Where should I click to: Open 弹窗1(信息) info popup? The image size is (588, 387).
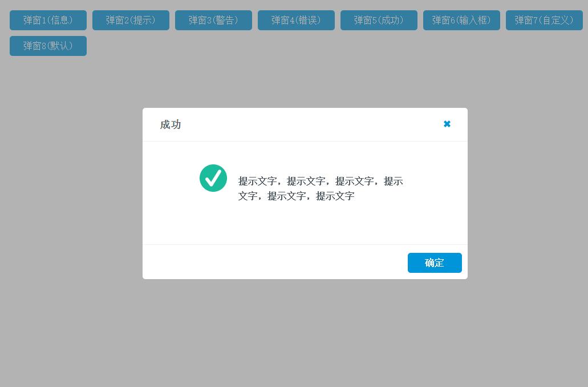coord(48,20)
